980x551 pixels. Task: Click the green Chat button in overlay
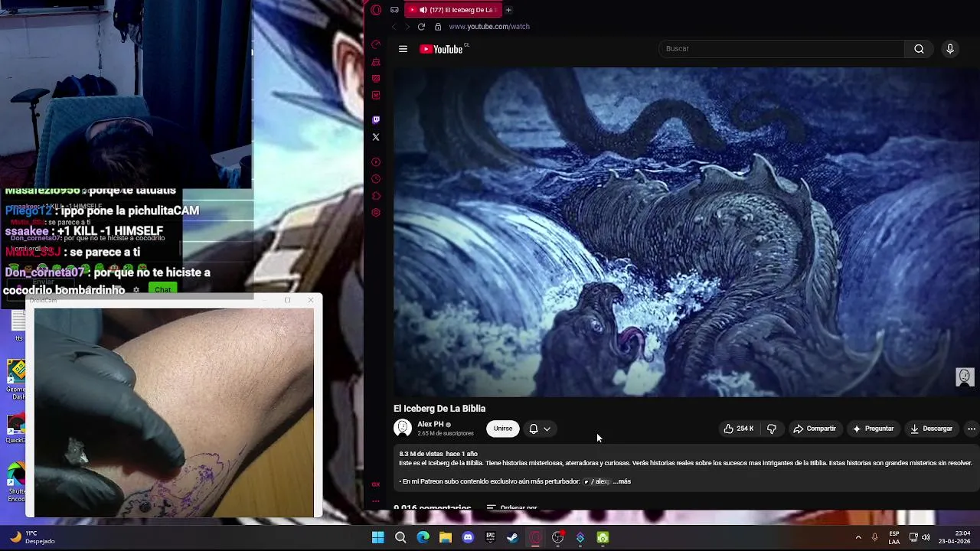point(163,290)
